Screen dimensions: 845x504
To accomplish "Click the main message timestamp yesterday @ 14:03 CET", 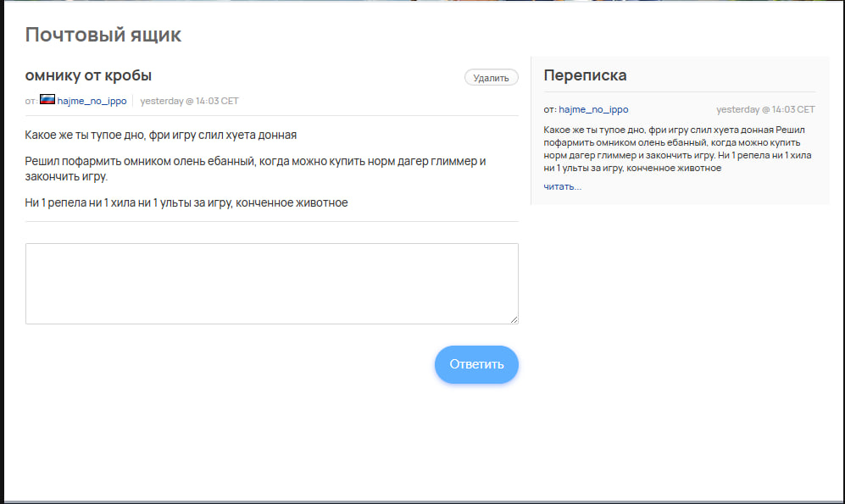I will 189,101.
